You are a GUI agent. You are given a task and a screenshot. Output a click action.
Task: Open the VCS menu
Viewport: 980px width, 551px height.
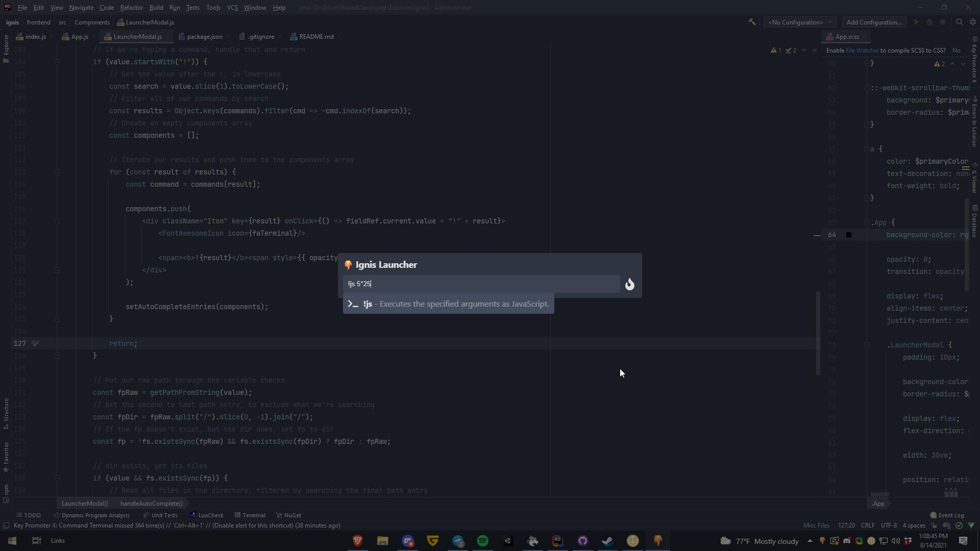click(232, 8)
